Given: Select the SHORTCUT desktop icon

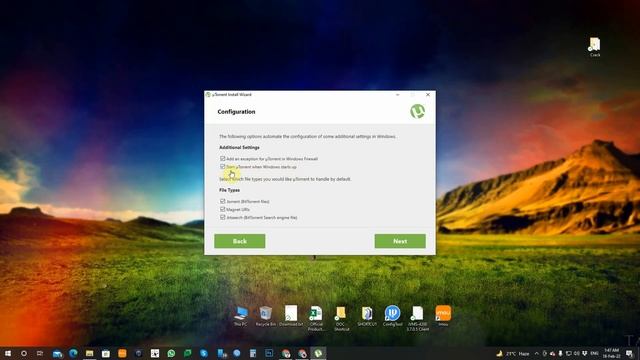Looking at the screenshot, I should (x=367, y=316).
